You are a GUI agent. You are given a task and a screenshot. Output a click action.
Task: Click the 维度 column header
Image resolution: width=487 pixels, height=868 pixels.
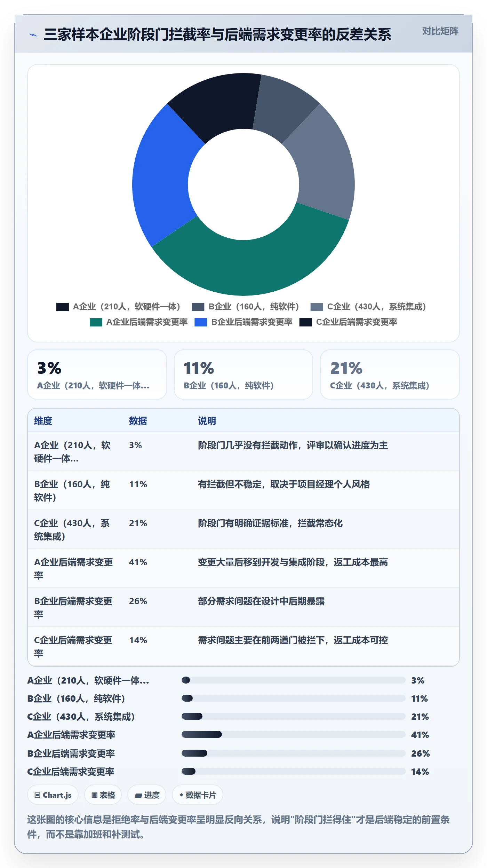[43, 421]
